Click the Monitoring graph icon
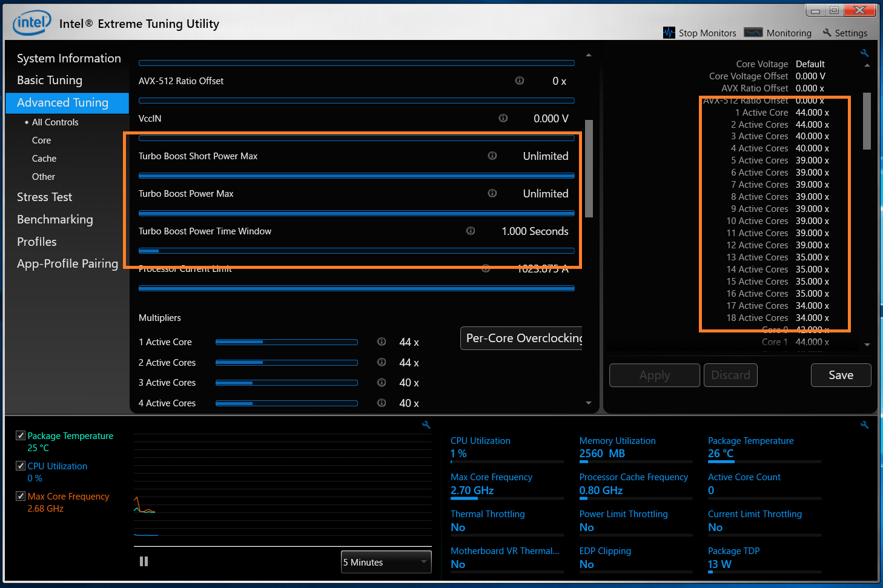The width and height of the screenshot is (883, 588). click(753, 33)
